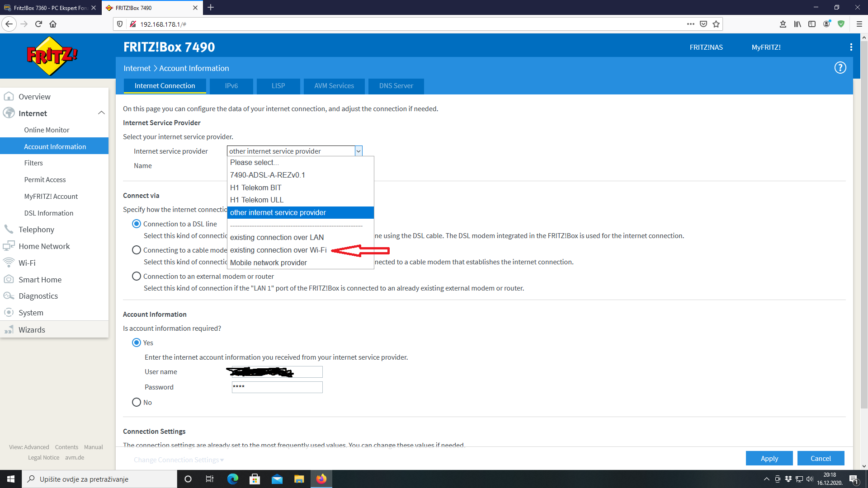Switch to Fritz!Box 7360 PC Ekspert tab
The image size is (868, 488).
[50, 8]
